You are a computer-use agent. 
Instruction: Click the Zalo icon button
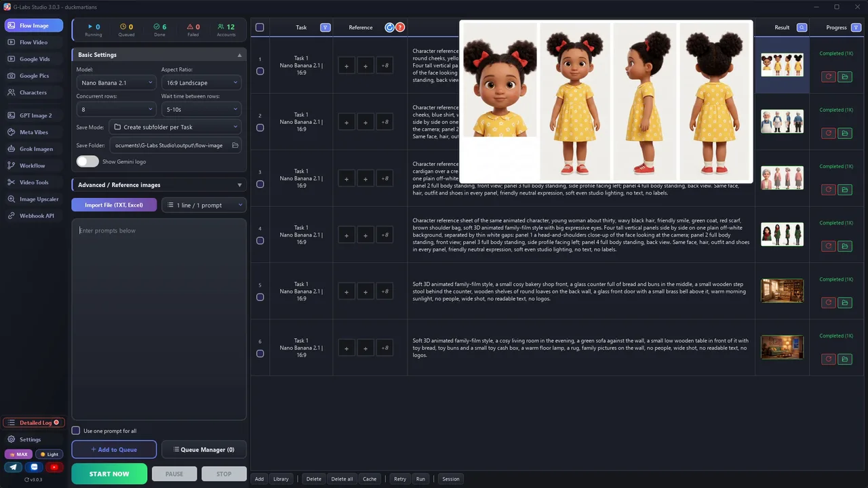pos(34,467)
